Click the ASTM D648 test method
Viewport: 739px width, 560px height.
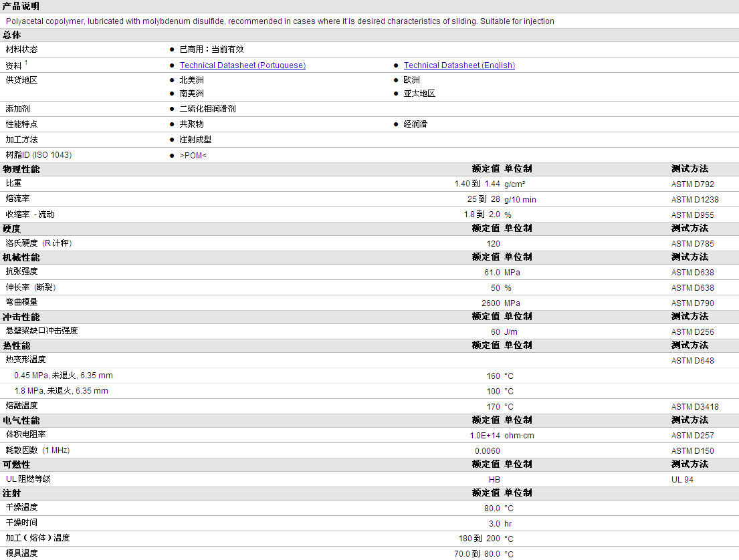coord(692,361)
